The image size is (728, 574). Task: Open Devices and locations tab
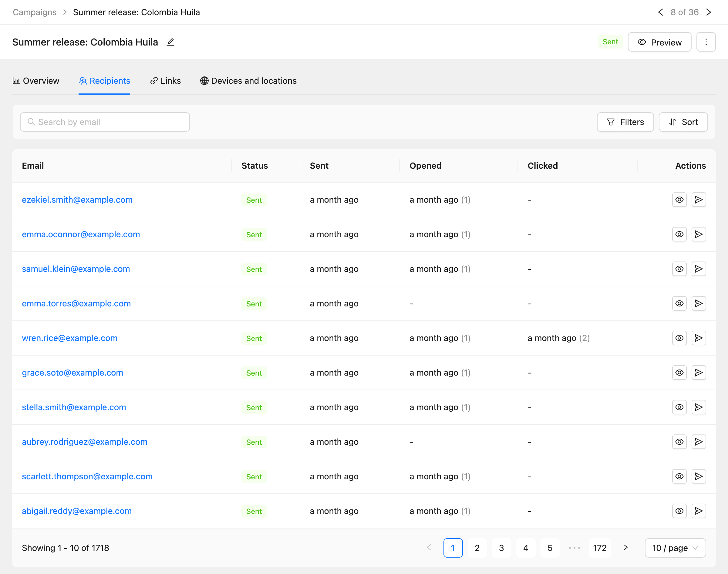[x=248, y=81]
